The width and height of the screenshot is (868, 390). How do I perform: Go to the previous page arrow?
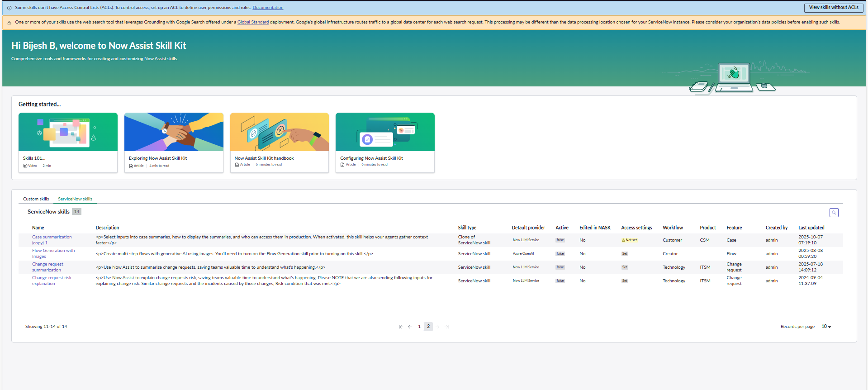(x=410, y=327)
